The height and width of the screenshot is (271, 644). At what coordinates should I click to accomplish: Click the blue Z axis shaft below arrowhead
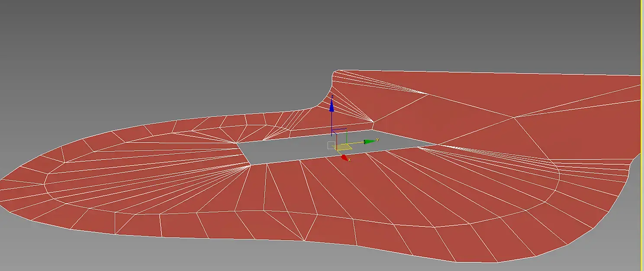332,123
